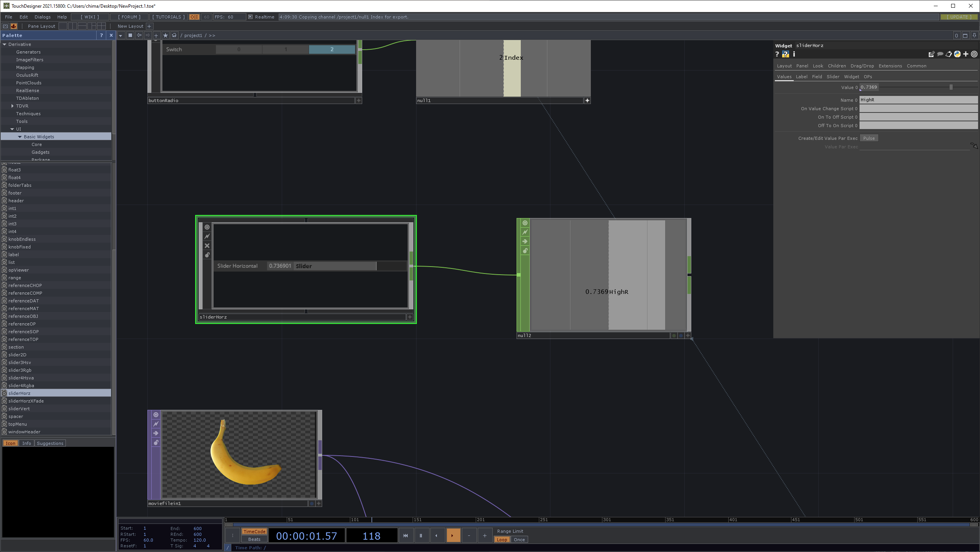Open the Dialogs menu
Screen dimensions: 980x552
click(x=42, y=17)
